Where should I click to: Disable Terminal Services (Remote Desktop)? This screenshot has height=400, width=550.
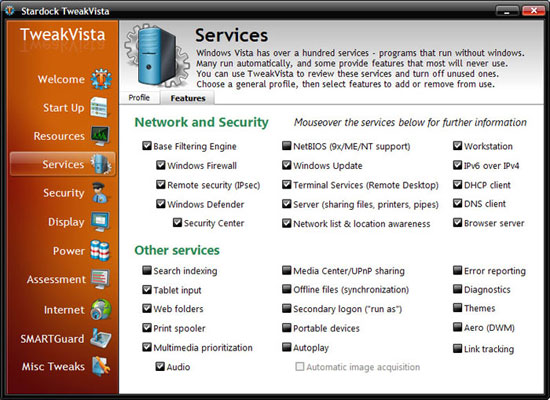point(287,184)
